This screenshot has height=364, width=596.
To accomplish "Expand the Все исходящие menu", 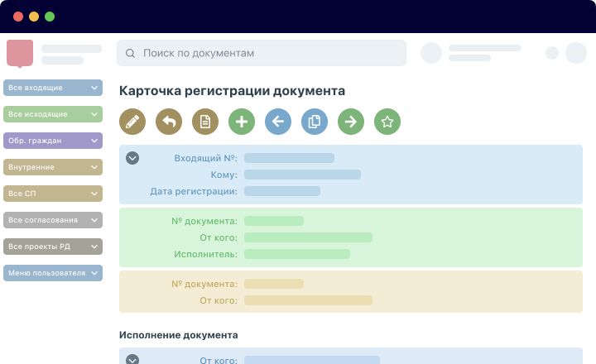I will coord(53,114).
